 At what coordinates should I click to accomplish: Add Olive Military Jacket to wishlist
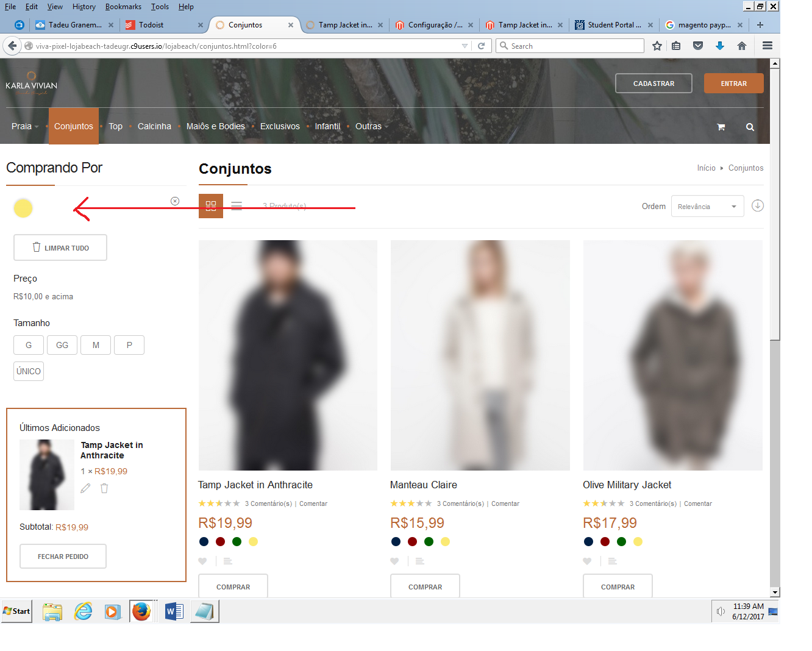587,561
